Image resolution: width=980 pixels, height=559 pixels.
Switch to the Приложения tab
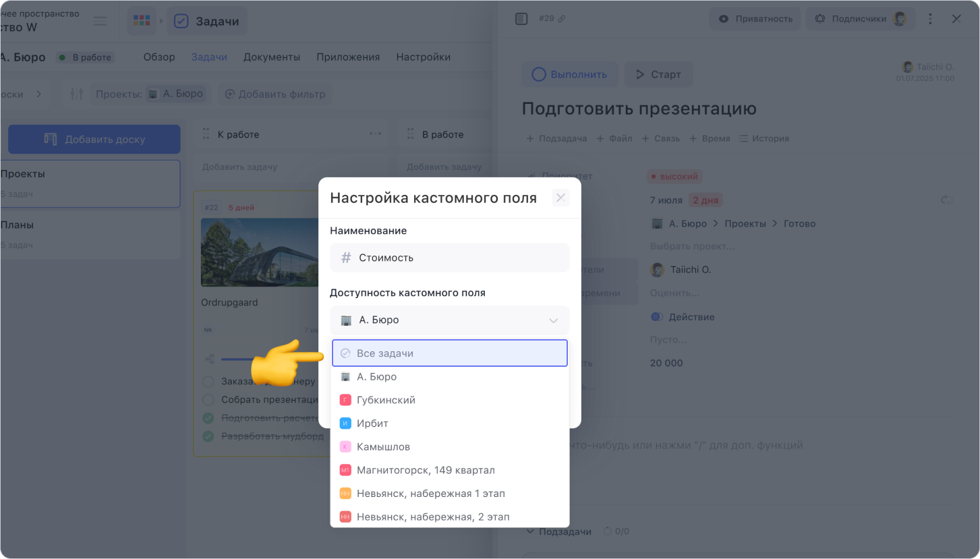pyautogui.click(x=348, y=57)
